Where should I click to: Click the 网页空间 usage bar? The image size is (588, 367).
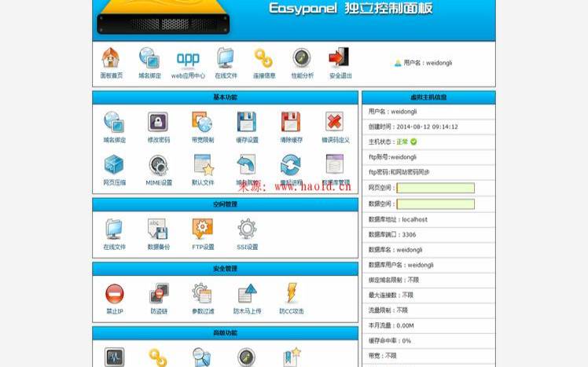435,188
